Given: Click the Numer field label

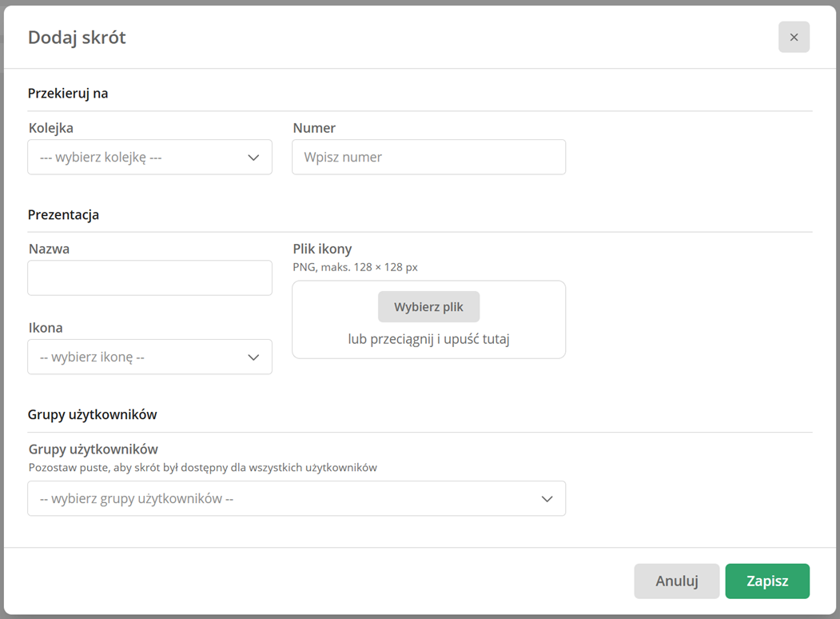Looking at the screenshot, I should tap(314, 128).
